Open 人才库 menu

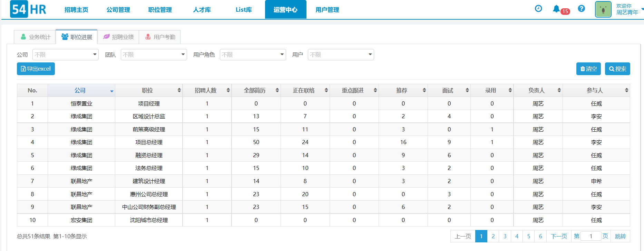point(202,10)
